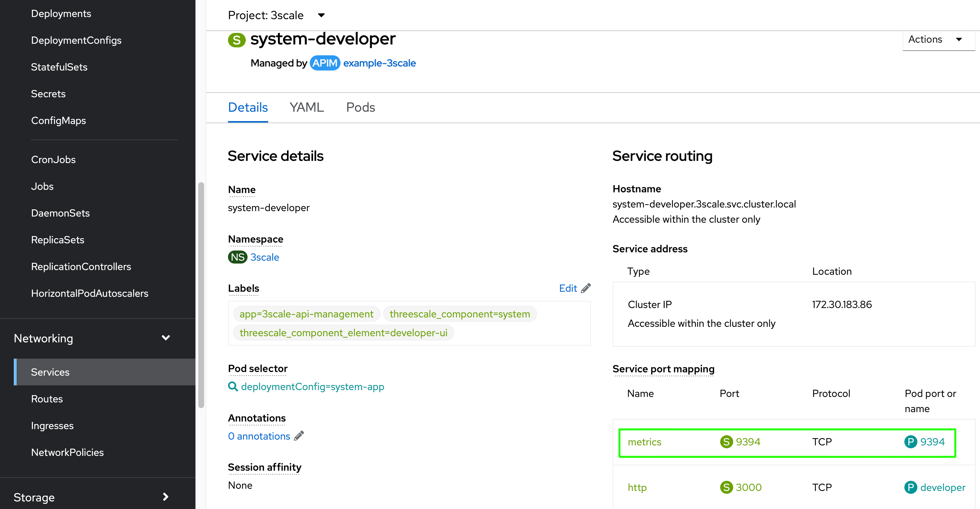Click the S badge beside port 9394

coord(726,442)
